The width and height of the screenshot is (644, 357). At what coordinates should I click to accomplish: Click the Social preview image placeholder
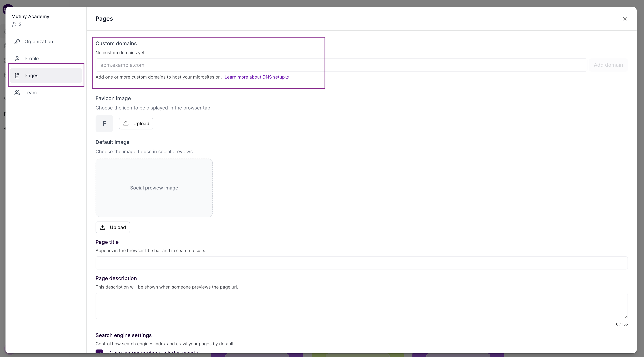pos(154,188)
